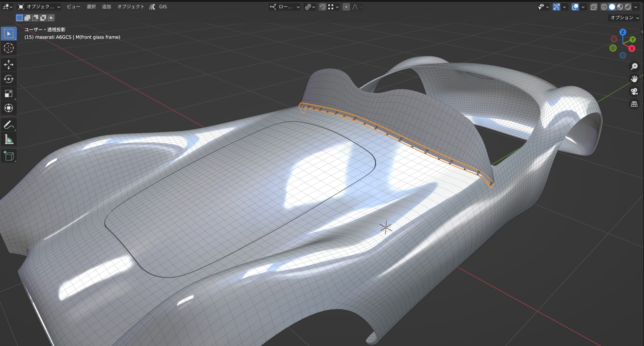The width and height of the screenshot is (644, 346).
Task: Toggle proportional editing button
Action: [x=346, y=7]
